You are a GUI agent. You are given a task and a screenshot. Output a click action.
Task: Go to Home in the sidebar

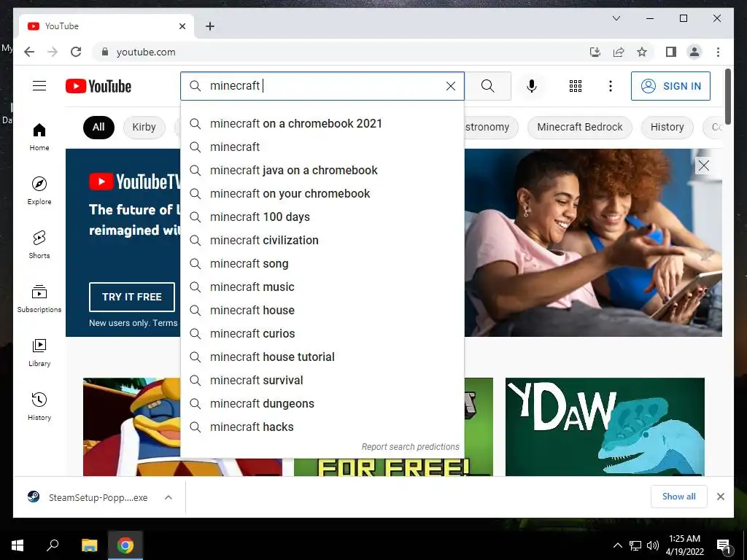click(39, 137)
